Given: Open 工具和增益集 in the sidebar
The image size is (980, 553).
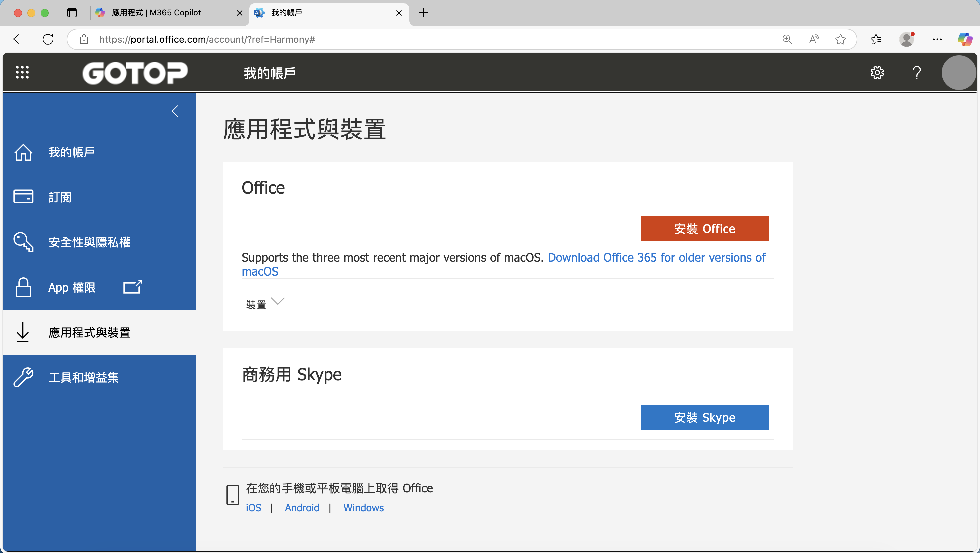Looking at the screenshot, I should coord(83,377).
